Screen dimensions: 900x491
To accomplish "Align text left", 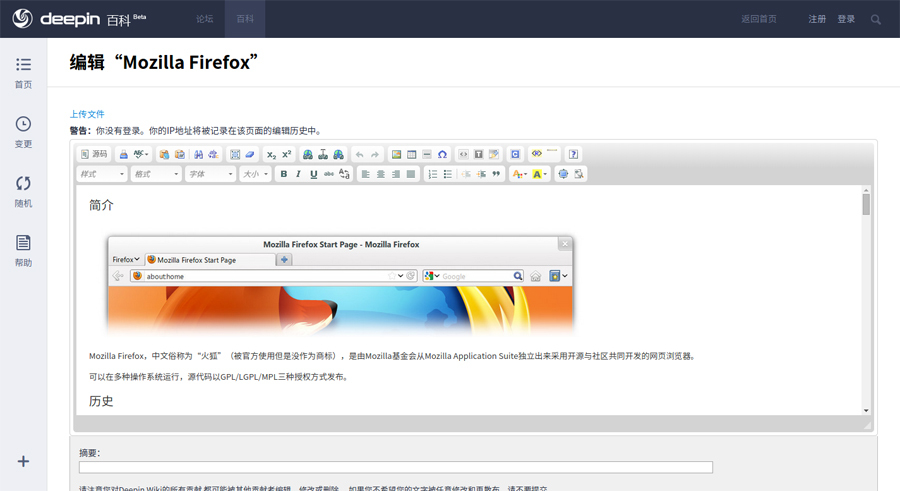I will click(366, 174).
